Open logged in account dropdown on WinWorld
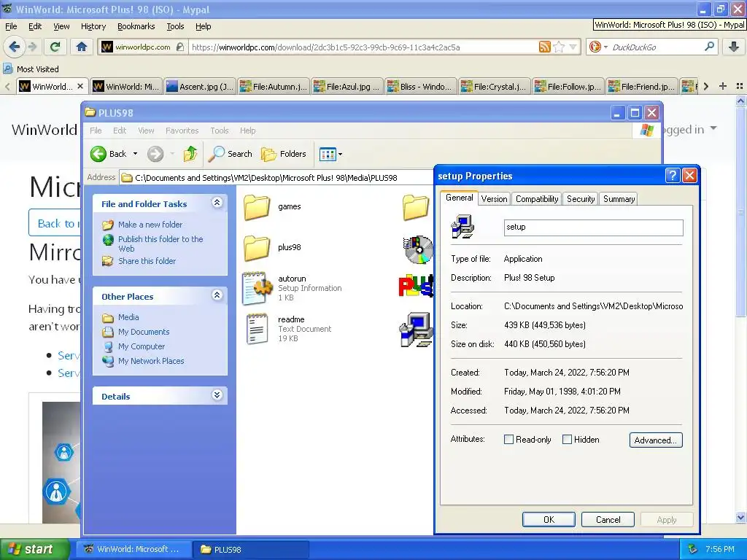The image size is (747, 560). click(x=713, y=128)
